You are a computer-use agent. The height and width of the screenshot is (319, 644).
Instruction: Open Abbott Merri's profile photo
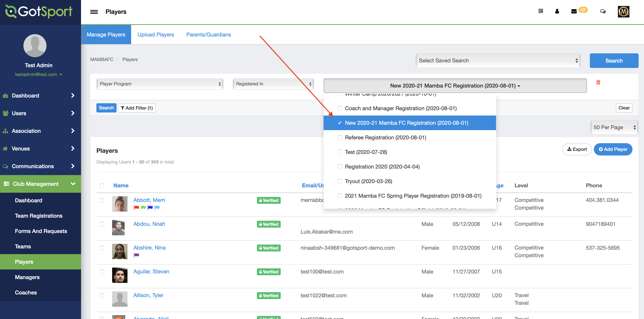click(x=119, y=204)
